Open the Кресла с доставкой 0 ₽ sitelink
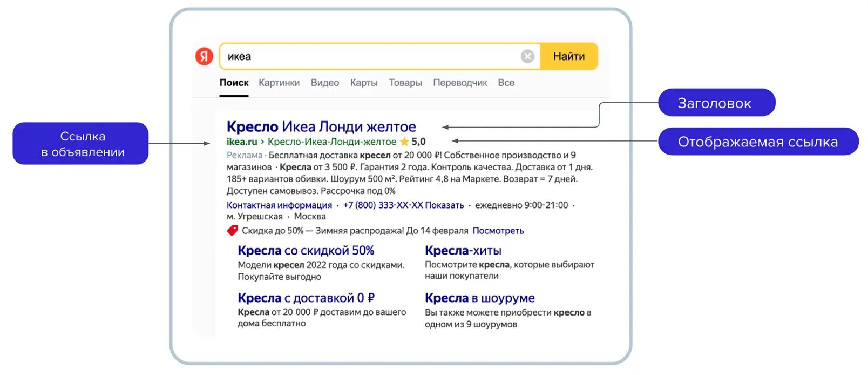The width and height of the screenshot is (868, 375). 306,298
